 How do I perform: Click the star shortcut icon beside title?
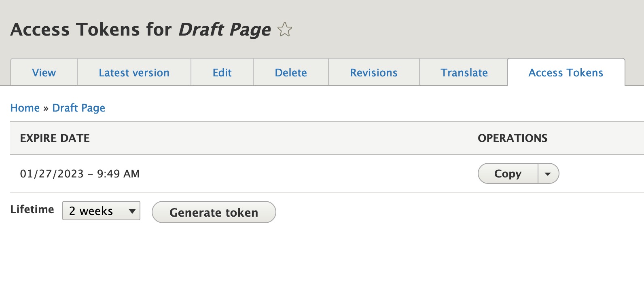pos(285,30)
